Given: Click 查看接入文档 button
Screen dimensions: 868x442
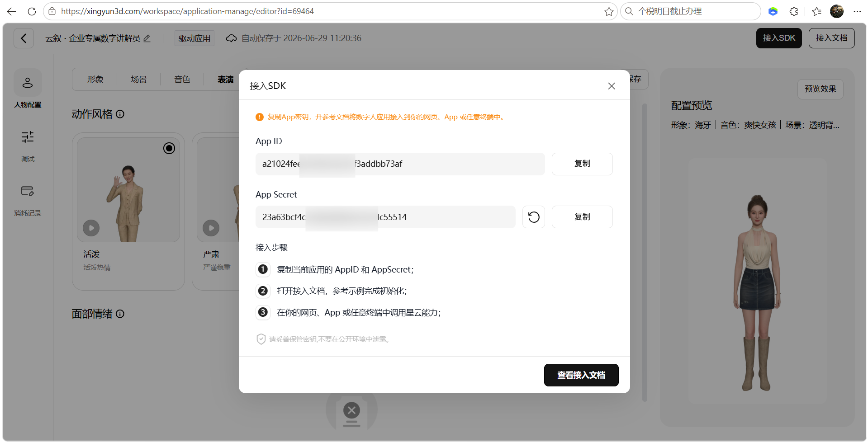Looking at the screenshot, I should 581,375.
